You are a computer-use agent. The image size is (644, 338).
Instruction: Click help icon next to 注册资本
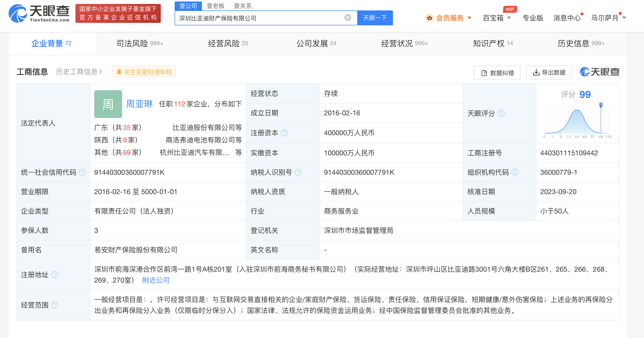click(x=284, y=133)
